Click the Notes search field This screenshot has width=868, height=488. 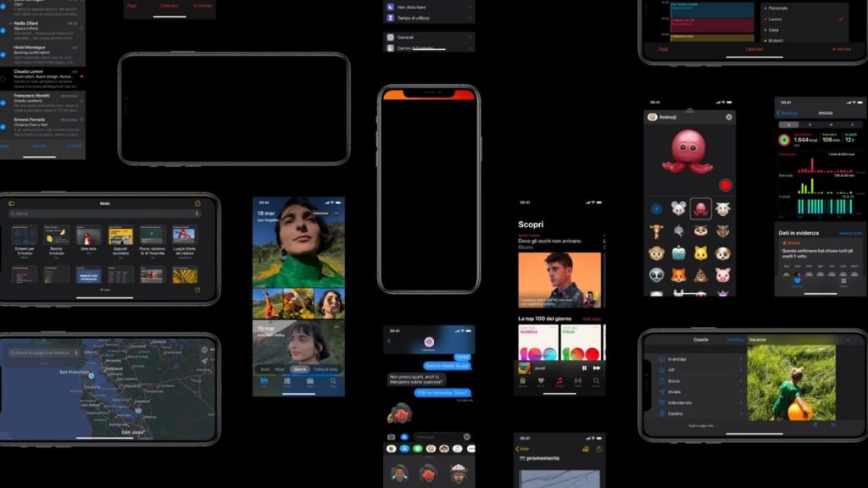pyautogui.click(x=104, y=213)
